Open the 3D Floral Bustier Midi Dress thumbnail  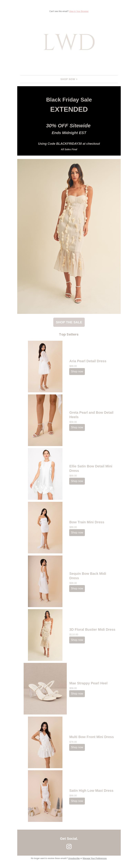point(45,635)
